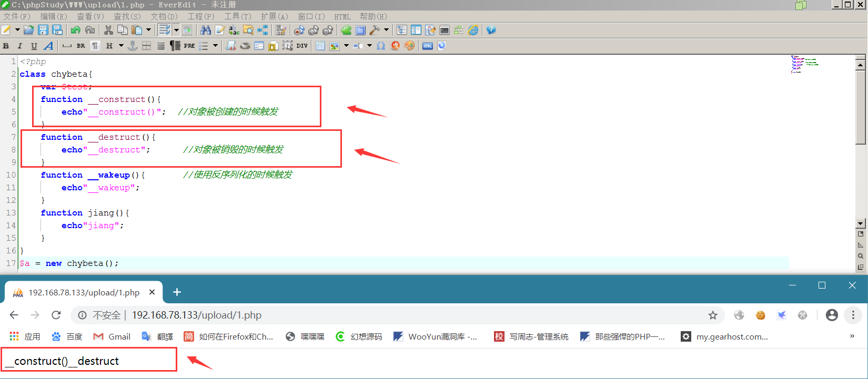Viewport: 868px width, 379px height.
Task: Open the 扩展(A) menu
Action: [x=275, y=16]
